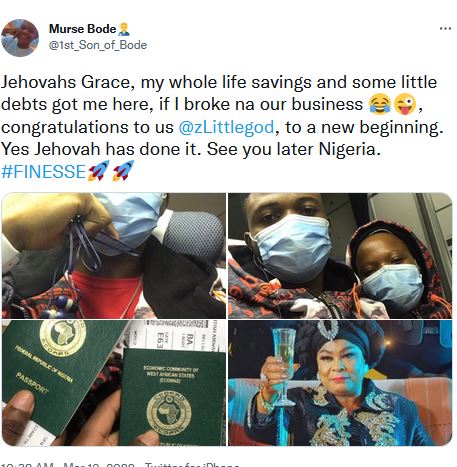Open the three-dot more options menu
This screenshot has width=457, height=467.
(x=445, y=29)
